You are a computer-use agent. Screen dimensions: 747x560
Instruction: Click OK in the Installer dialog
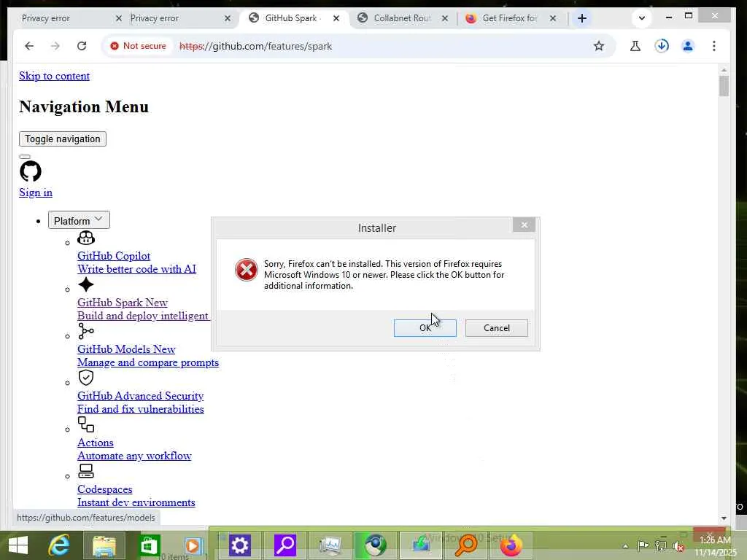pos(425,328)
